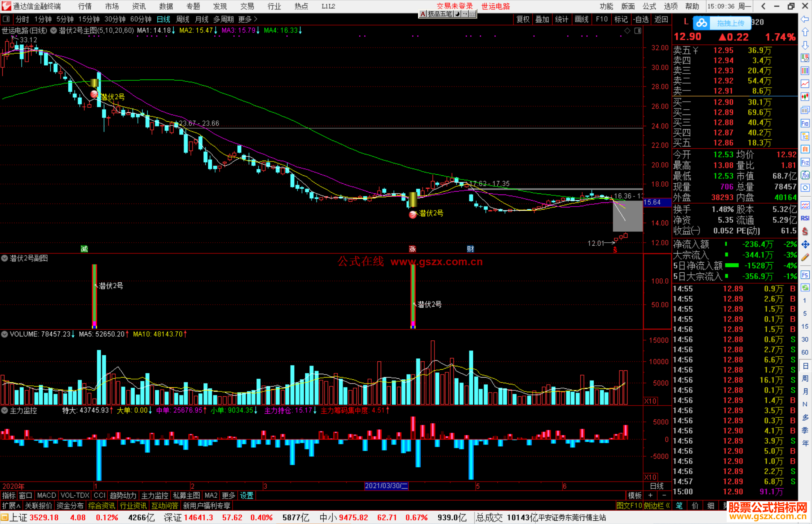Click the up arrow icon in right sidebar
Viewport: 812px width, 524px height.
point(805,32)
